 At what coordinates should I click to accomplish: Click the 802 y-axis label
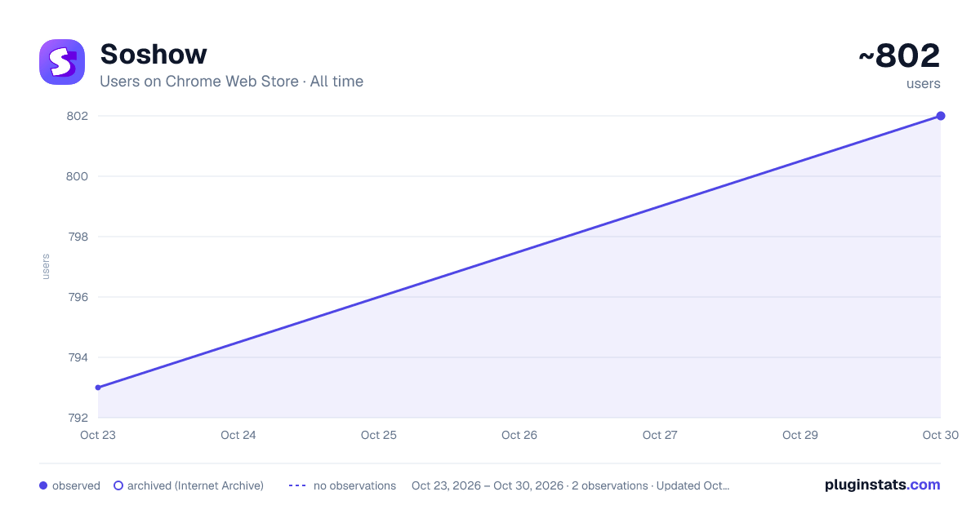[77, 116]
